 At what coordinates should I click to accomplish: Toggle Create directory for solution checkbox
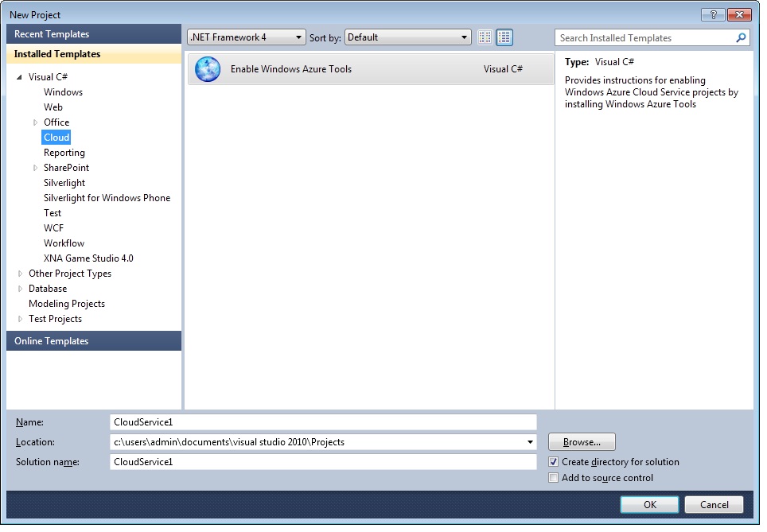point(554,462)
